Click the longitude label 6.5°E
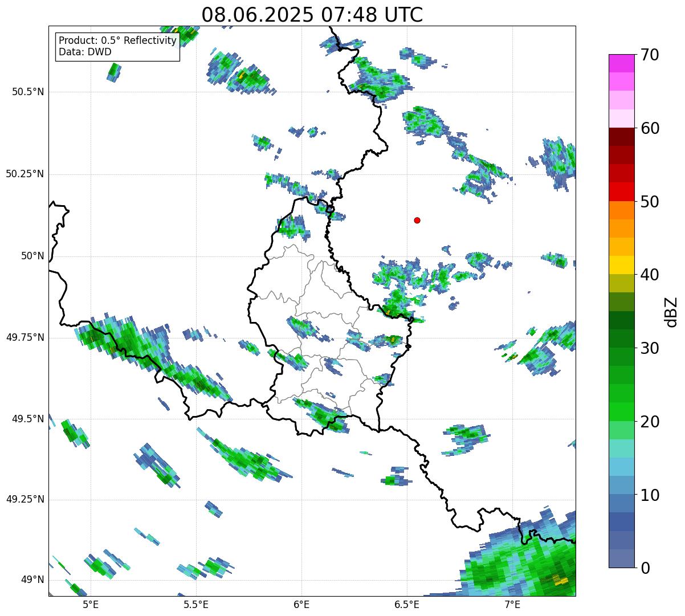 (407, 605)
